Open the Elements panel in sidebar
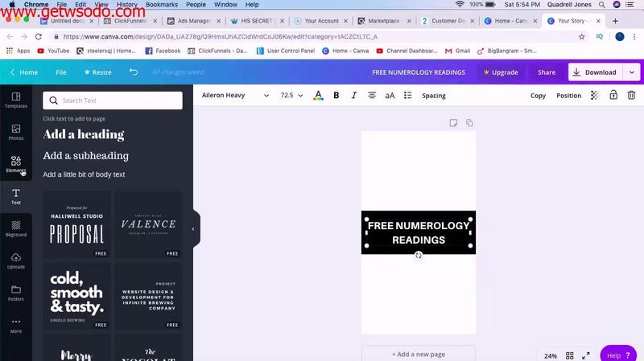 (16, 164)
